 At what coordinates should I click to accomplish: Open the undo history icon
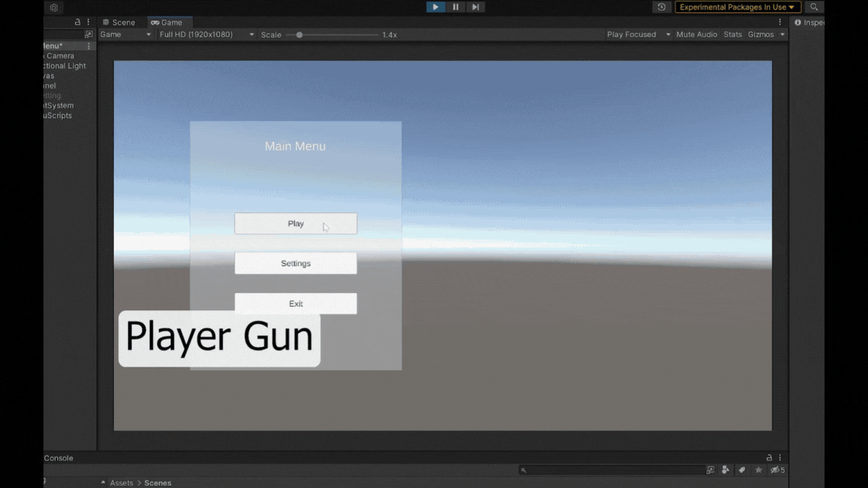pos(662,7)
